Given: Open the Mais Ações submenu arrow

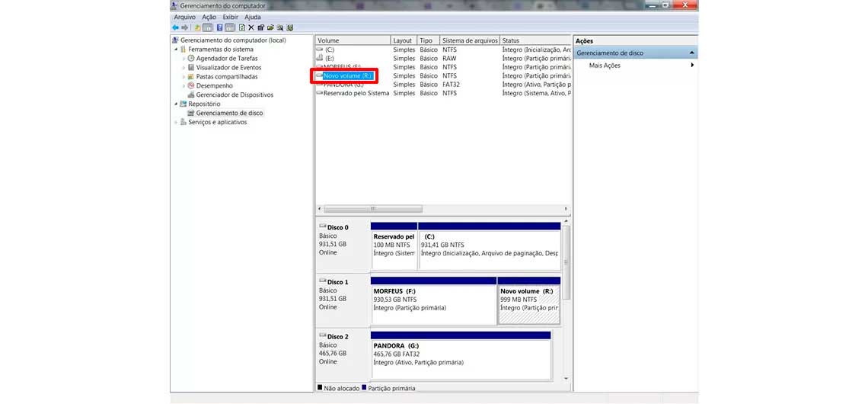Looking at the screenshot, I should [x=692, y=66].
